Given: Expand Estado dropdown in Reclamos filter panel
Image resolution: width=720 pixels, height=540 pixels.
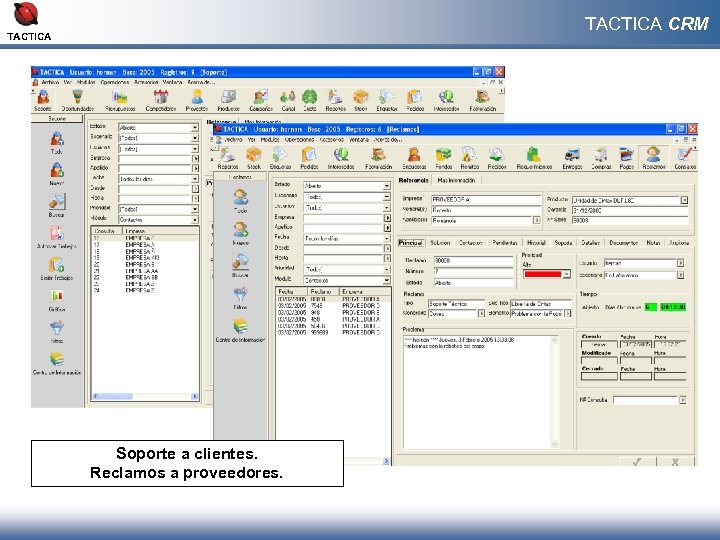Looking at the screenshot, I should (x=387, y=186).
